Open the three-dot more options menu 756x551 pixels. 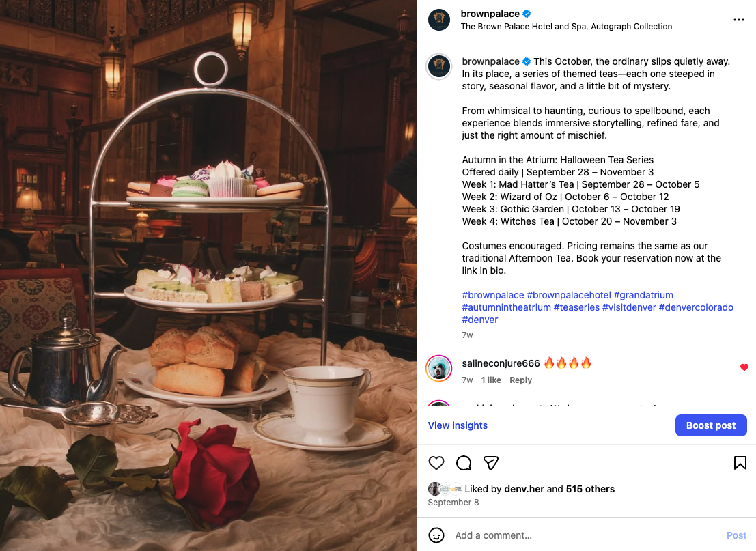[x=739, y=20]
